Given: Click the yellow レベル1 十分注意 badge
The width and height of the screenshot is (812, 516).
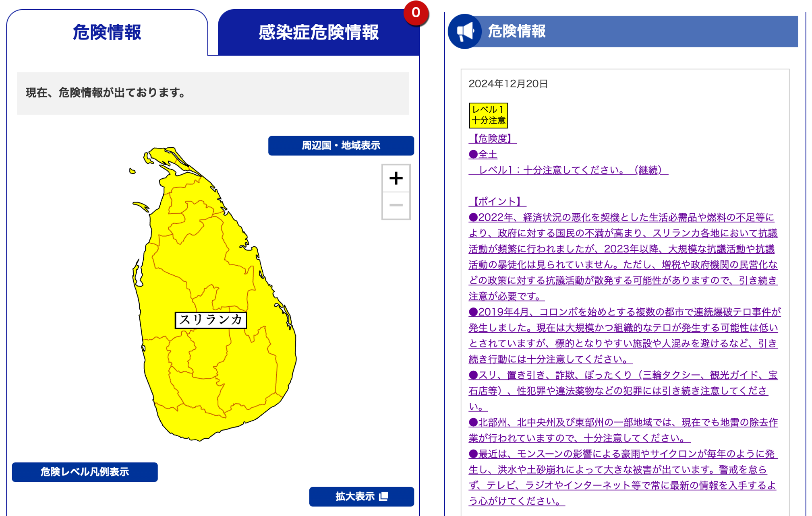Looking at the screenshot, I should click(x=488, y=115).
